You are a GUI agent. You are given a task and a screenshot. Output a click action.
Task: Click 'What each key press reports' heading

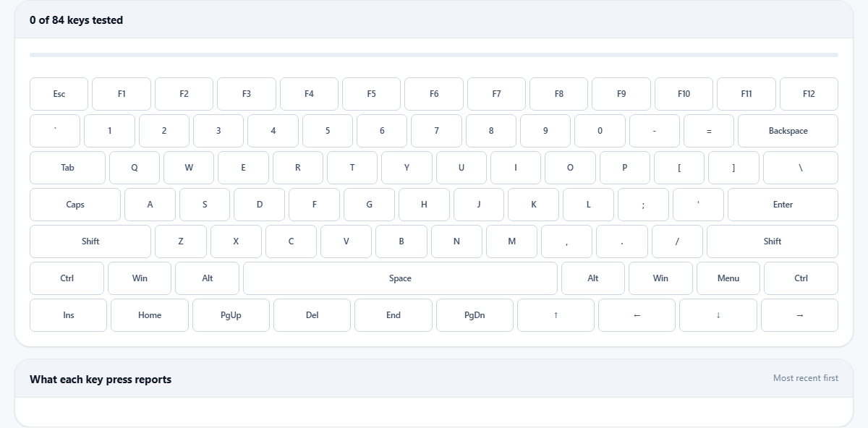click(101, 380)
